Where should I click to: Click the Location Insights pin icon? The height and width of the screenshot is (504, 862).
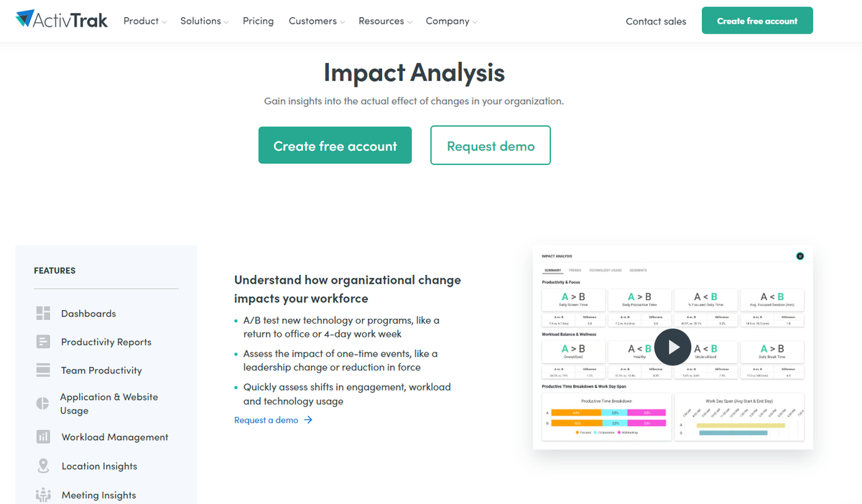coord(43,466)
